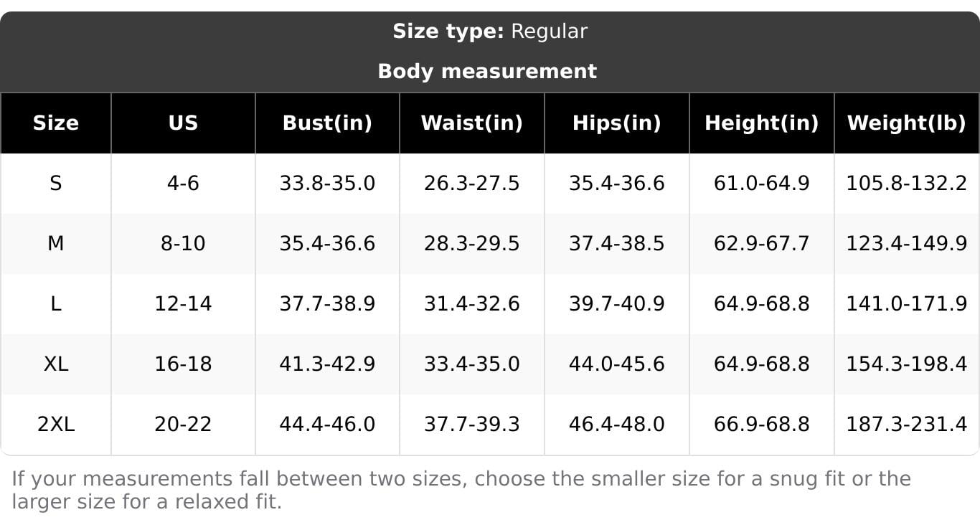Select the Weight(lb) column header
Viewport: 980px width, 525px height.
coord(906,123)
